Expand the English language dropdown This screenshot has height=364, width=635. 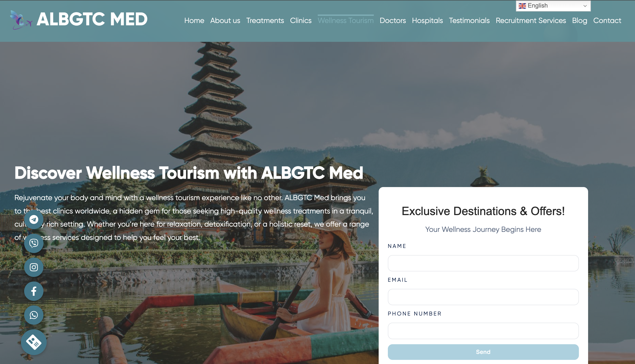coord(553,6)
